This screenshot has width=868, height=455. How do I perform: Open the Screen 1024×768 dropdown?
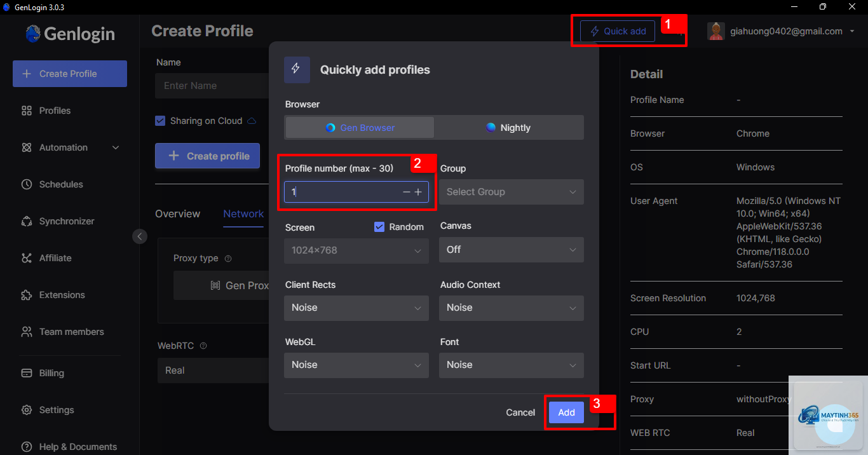[356, 250]
